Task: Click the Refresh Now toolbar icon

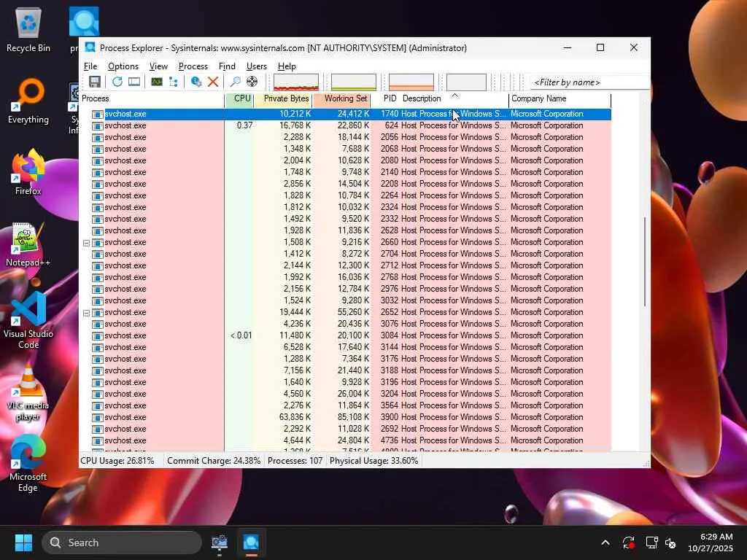Action: pyautogui.click(x=117, y=82)
